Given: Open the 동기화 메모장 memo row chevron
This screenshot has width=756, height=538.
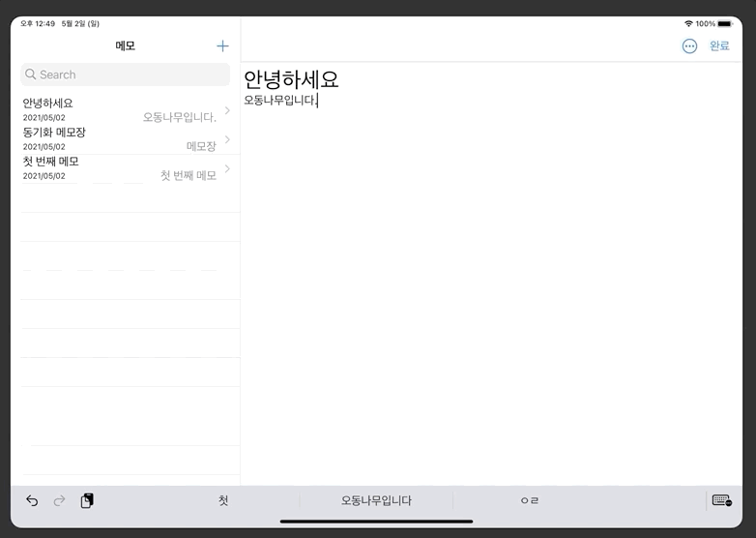Looking at the screenshot, I should pos(227,139).
